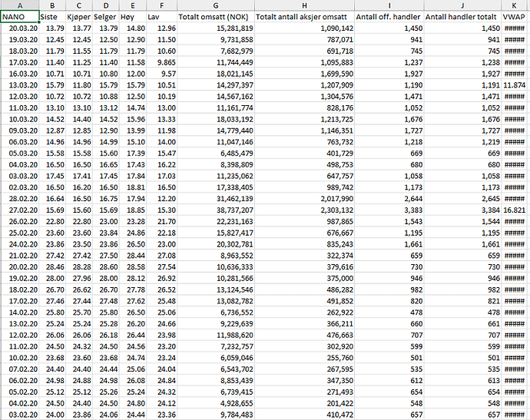This screenshot has width=530, height=420.
Task: Select date cell 13.03.20
Action: (x=20, y=85)
